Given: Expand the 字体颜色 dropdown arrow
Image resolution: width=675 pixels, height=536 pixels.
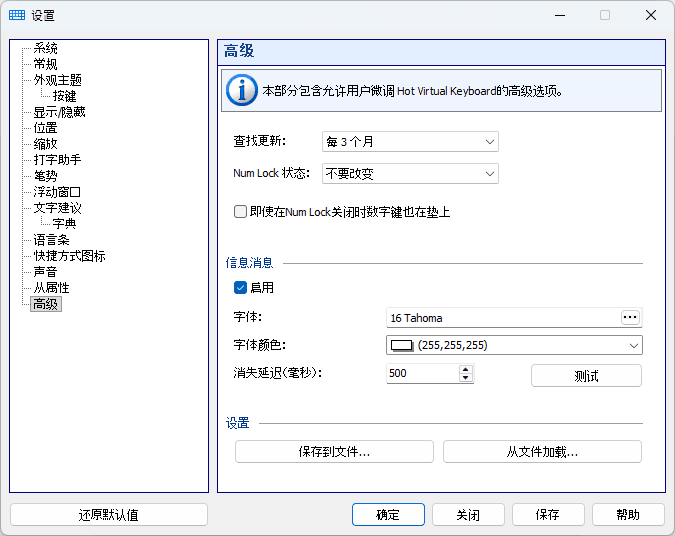Looking at the screenshot, I should 633,345.
